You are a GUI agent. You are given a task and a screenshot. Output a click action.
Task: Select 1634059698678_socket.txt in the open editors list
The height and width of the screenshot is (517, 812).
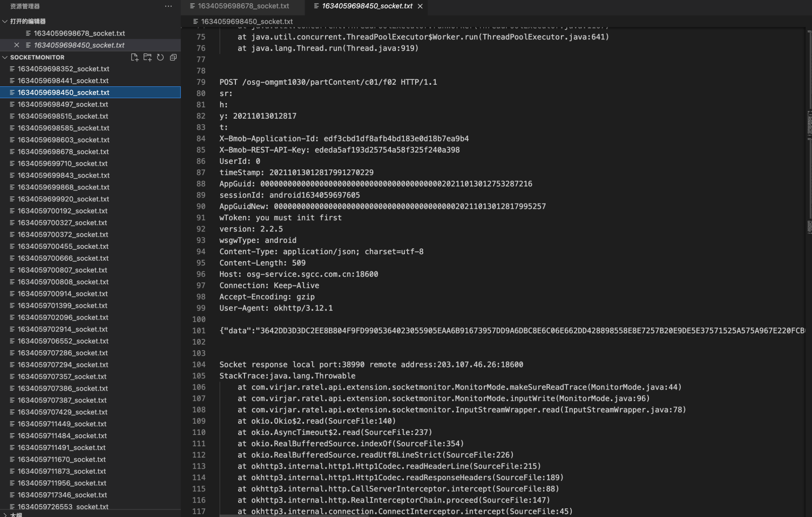point(79,33)
